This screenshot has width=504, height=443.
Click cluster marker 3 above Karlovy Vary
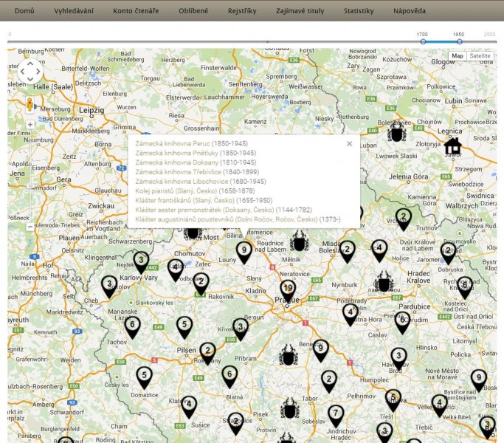[x=141, y=261]
